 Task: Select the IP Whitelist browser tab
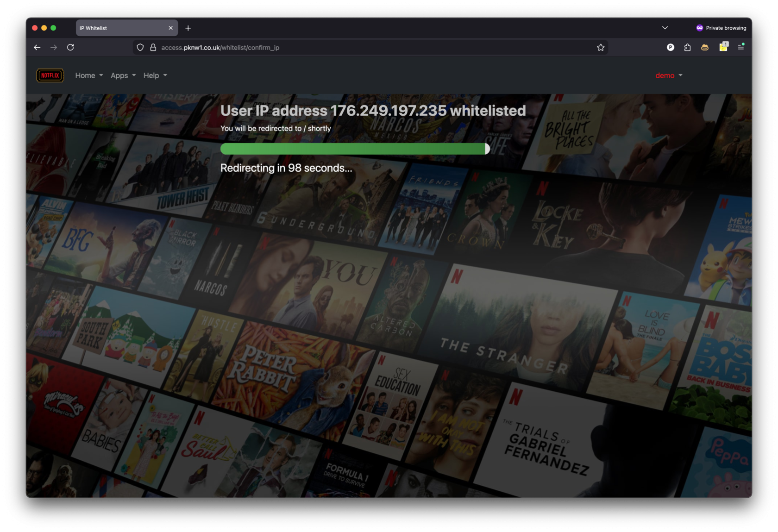point(126,28)
